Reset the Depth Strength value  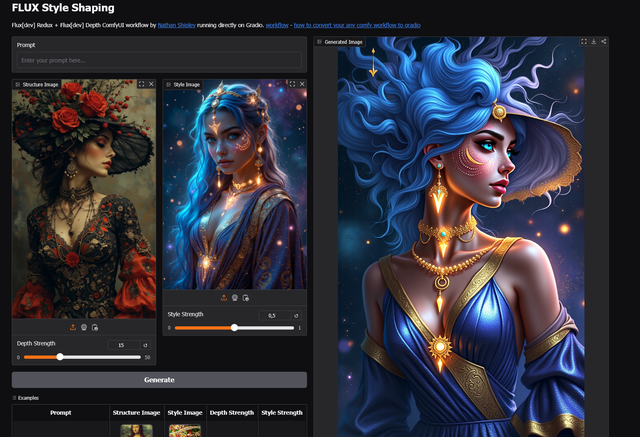click(145, 345)
